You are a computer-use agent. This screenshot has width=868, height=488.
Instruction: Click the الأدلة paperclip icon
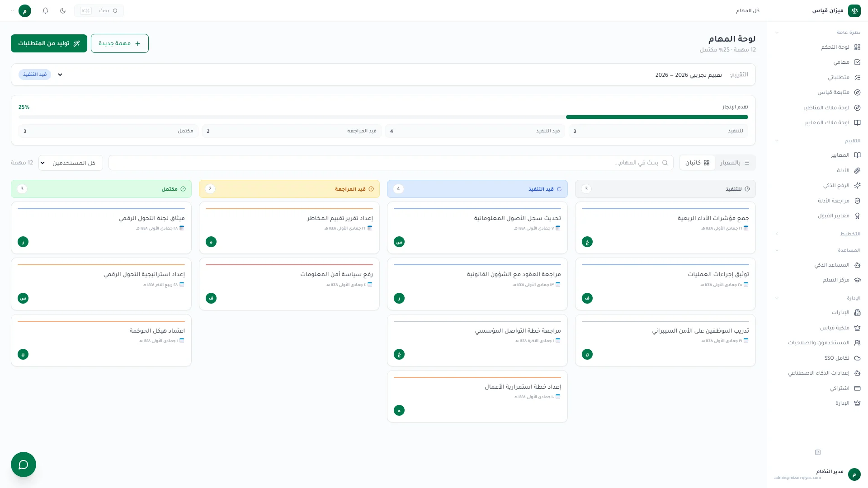[857, 170]
